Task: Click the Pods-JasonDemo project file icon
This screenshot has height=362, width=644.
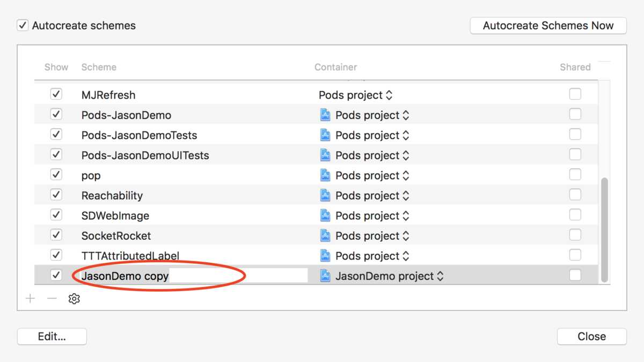Action: tap(325, 115)
